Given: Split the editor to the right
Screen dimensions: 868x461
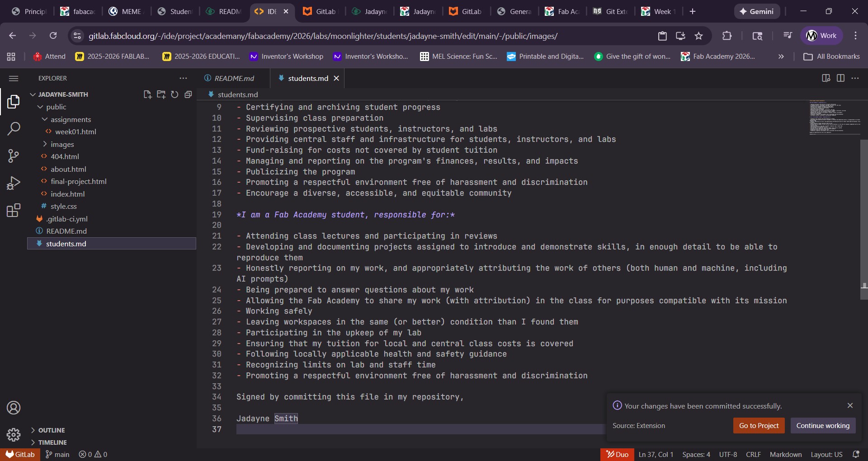Looking at the screenshot, I should pyautogui.click(x=840, y=78).
